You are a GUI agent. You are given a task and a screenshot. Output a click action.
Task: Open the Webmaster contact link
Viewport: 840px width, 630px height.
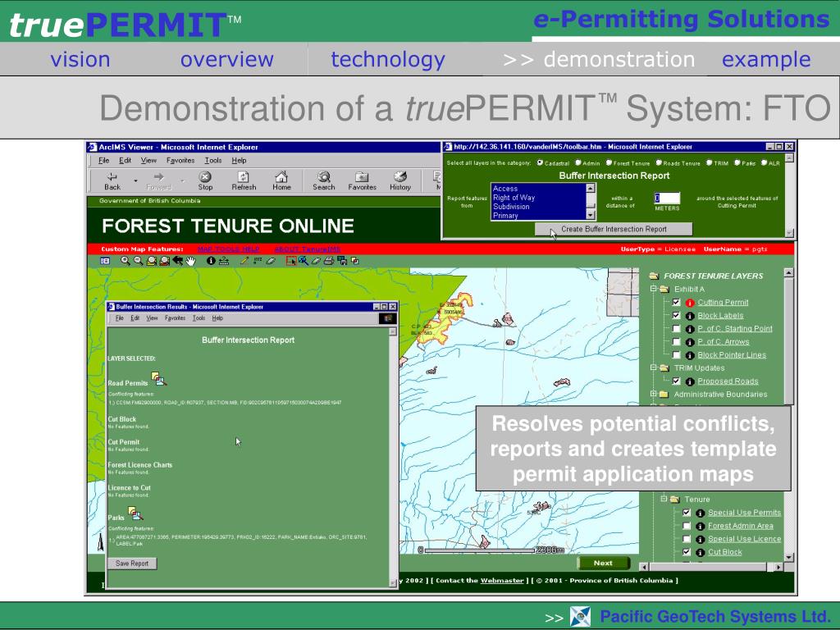coord(502,580)
